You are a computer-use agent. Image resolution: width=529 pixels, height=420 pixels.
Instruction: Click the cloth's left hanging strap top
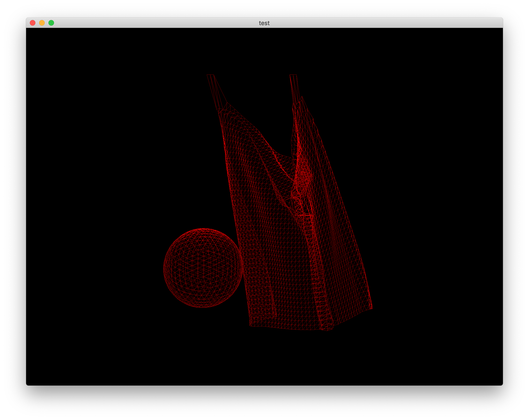click(210, 76)
